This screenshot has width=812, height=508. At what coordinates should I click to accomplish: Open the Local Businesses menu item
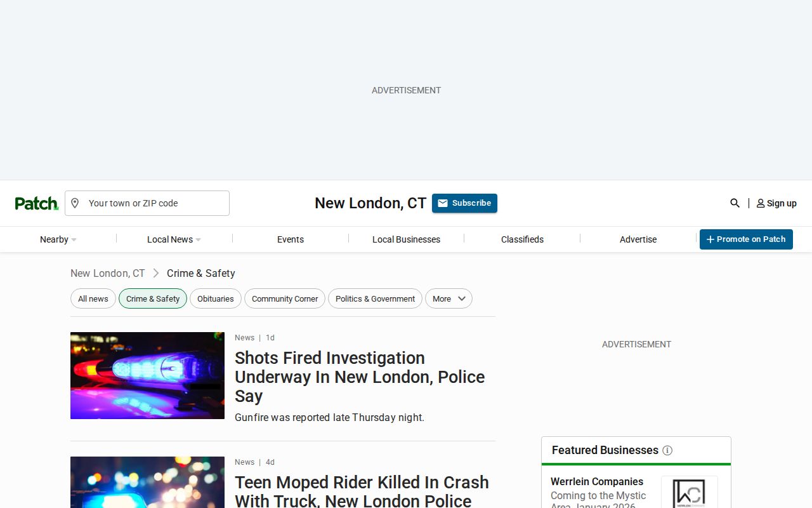[406, 239]
